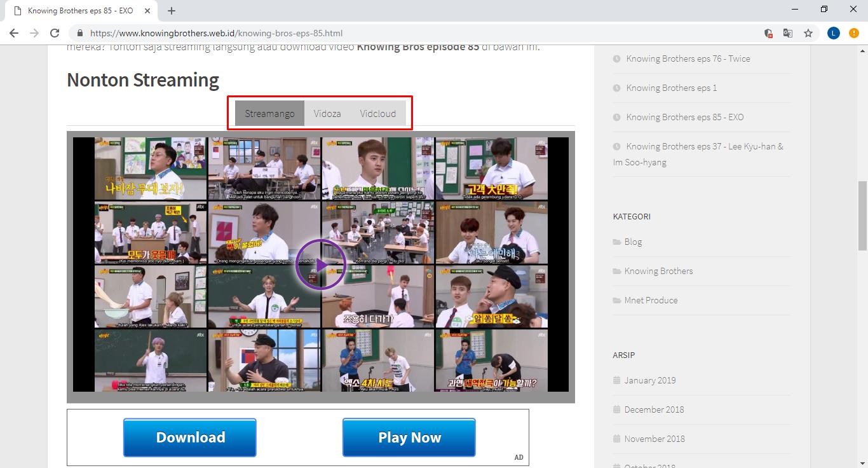Open the blue L profile avatar
Screen dimensions: 868x468
834,33
